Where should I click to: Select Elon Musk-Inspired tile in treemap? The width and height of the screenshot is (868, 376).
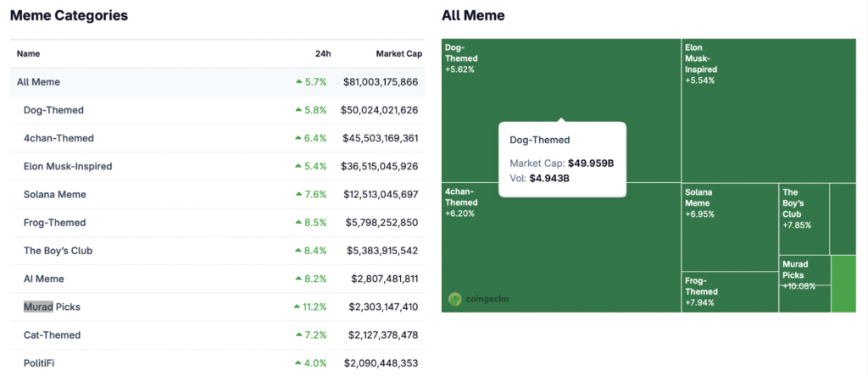[x=768, y=110]
